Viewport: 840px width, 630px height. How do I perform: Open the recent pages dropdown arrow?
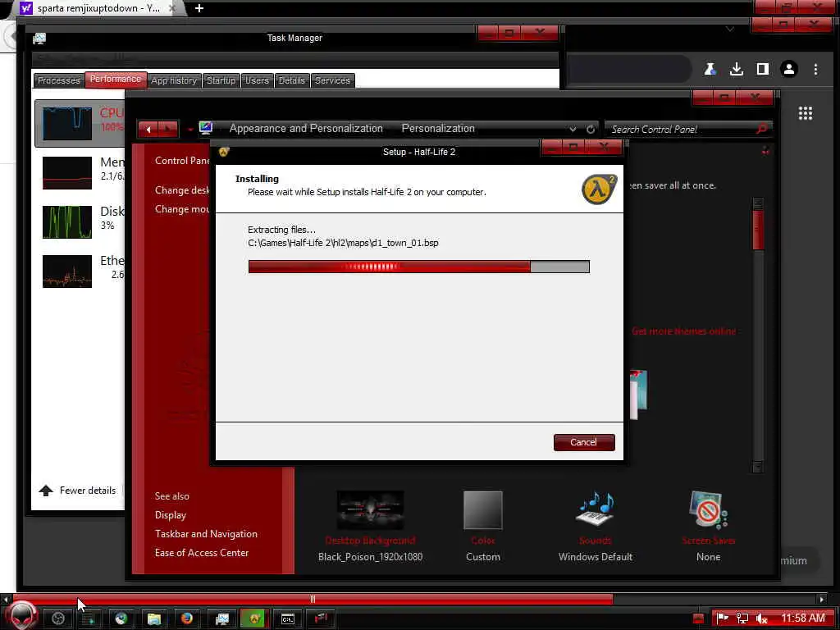tap(190, 129)
